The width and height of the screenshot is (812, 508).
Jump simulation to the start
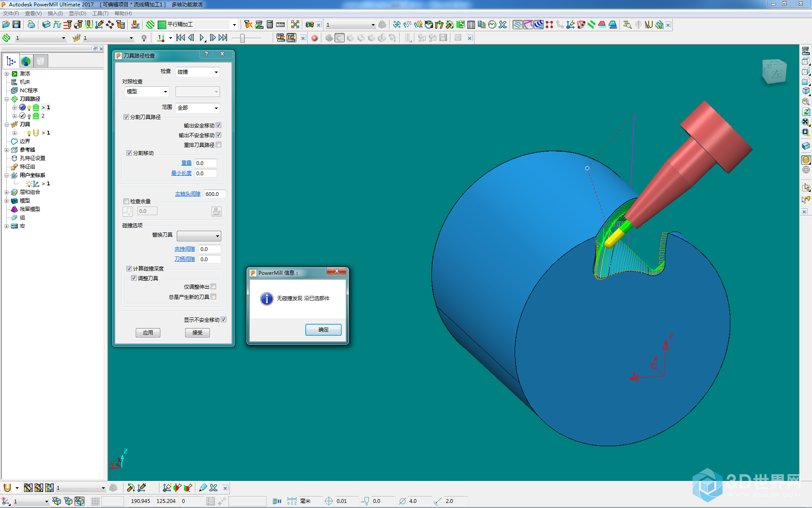click(181, 38)
